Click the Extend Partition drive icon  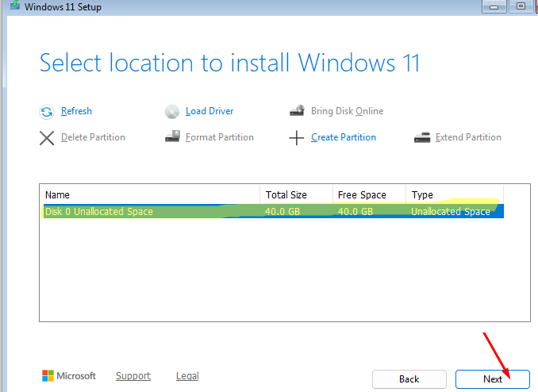click(x=422, y=137)
